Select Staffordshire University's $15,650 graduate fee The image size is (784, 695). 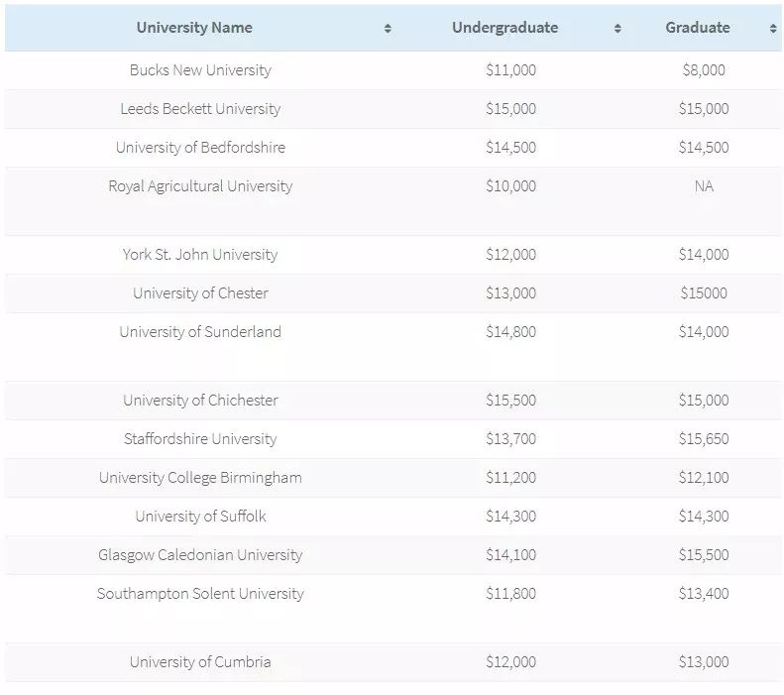(704, 439)
